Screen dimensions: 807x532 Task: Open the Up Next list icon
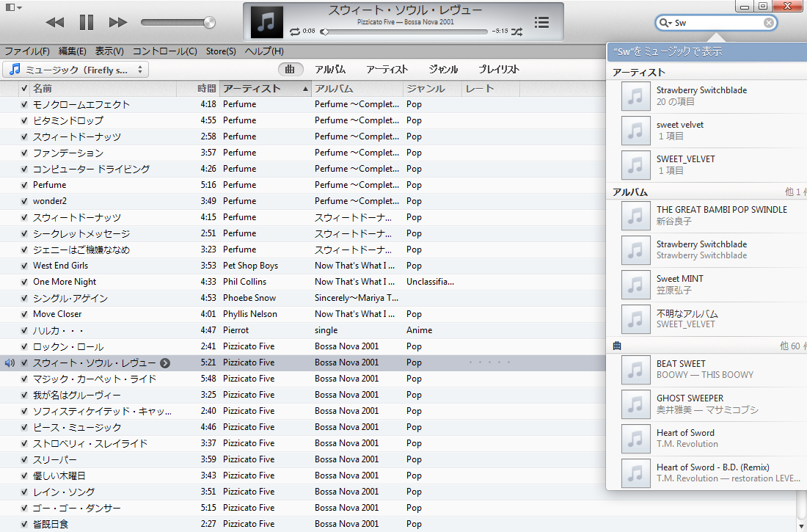pos(541,22)
